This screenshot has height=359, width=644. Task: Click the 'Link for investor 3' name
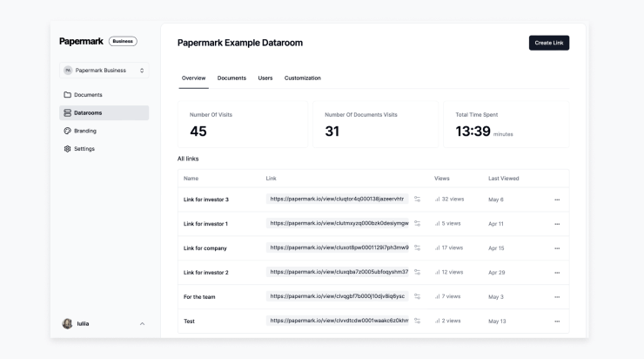tap(205, 200)
